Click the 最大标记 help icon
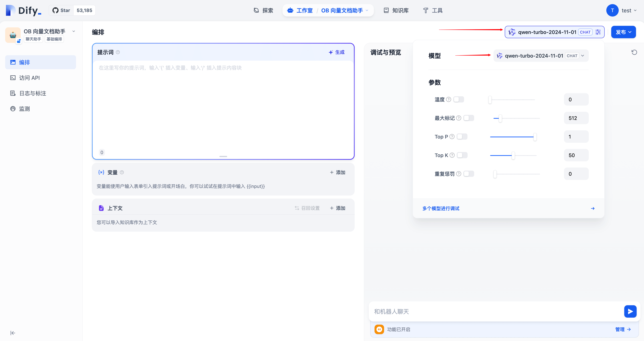644x341 pixels. (459, 118)
